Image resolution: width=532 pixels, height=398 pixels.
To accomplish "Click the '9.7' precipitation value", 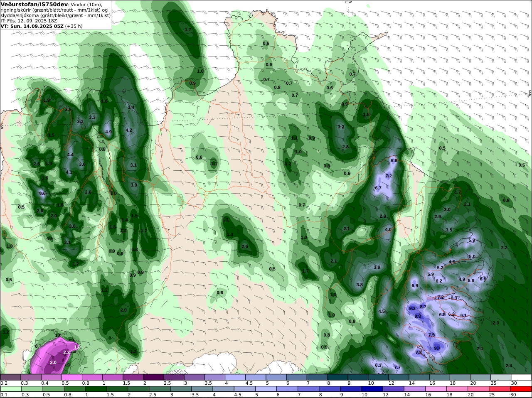I will (x=437, y=348).
